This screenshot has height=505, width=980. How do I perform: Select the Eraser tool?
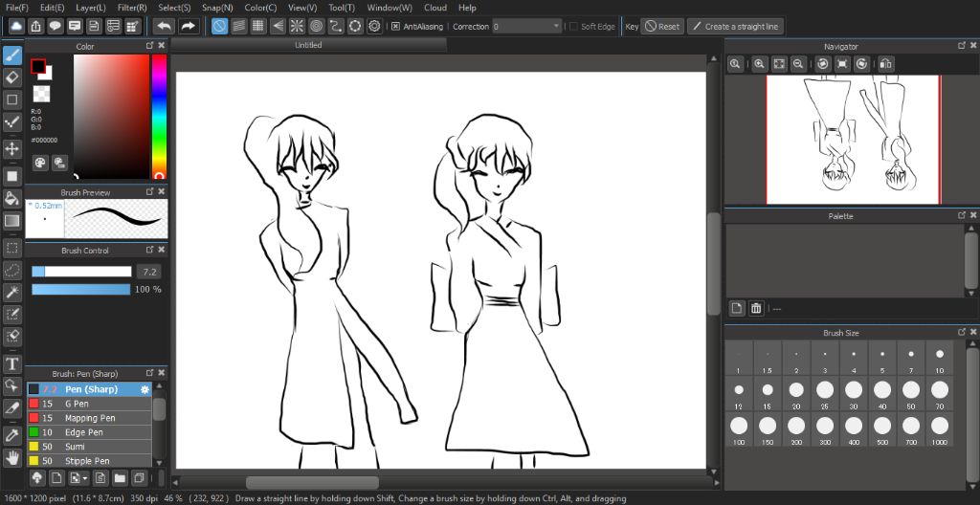[x=11, y=77]
